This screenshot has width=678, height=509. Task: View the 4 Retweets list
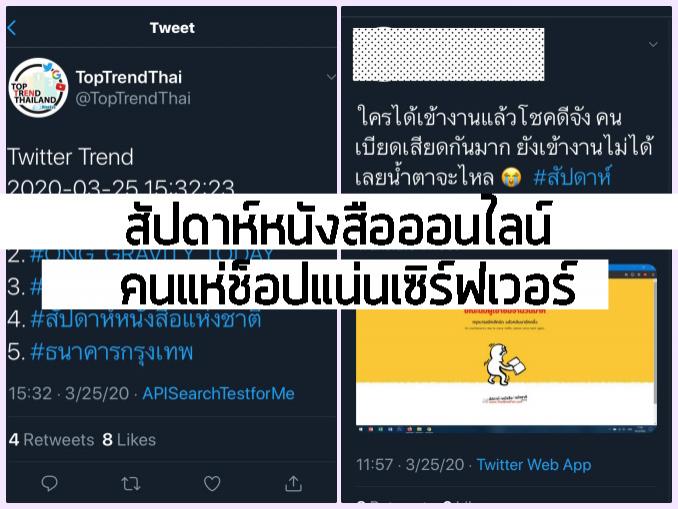coord(51,440)
